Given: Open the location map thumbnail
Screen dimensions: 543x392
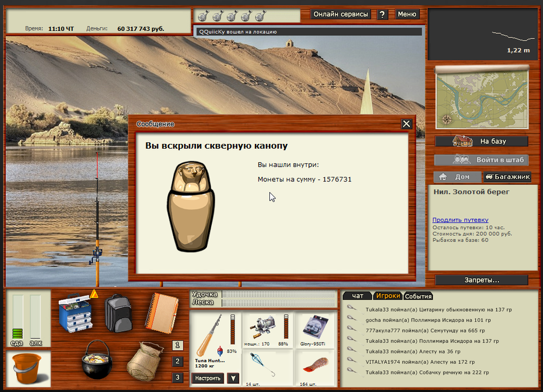Looking at the screenshot, I should pyautogui.click(x=482, y=98).
